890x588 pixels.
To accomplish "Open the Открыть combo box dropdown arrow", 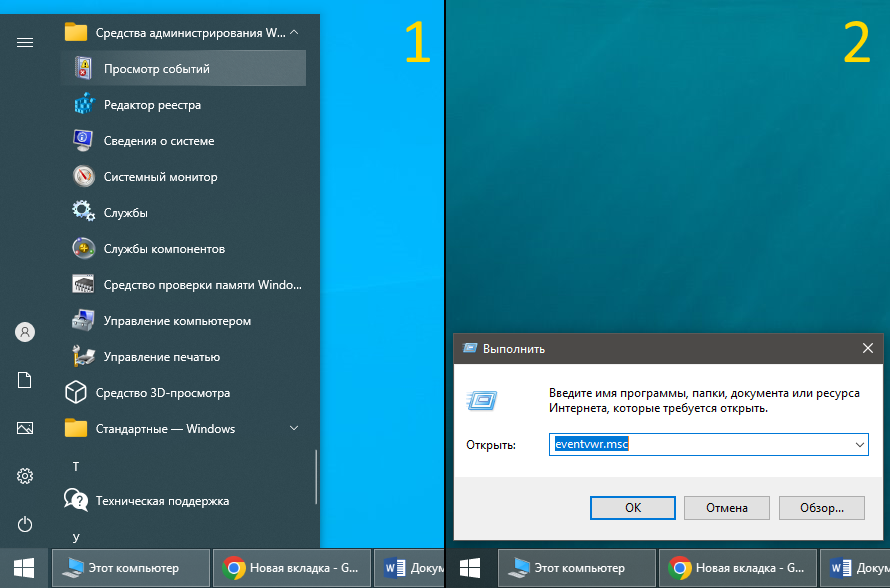I will [x=860, y=444].
